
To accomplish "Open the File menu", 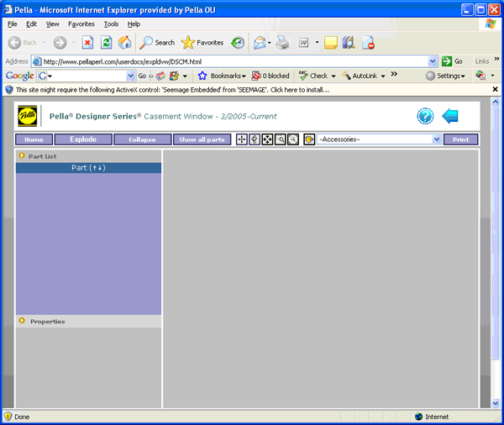I will tap(13, 24).
